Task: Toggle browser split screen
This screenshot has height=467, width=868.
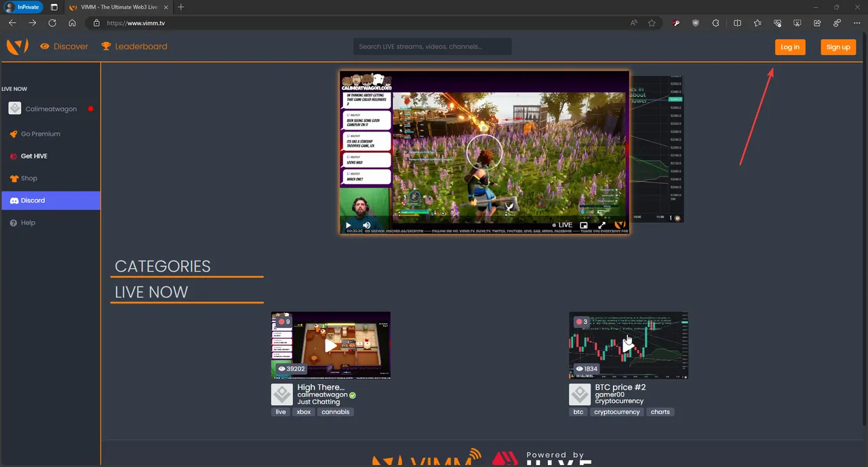Action: point(738,22)
